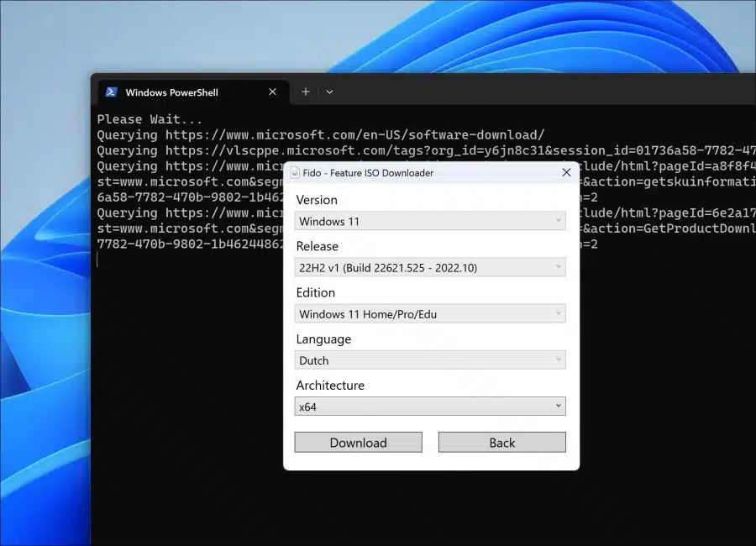
Task: Open the Architecture x64 dropdown
Action: [430, 406]
